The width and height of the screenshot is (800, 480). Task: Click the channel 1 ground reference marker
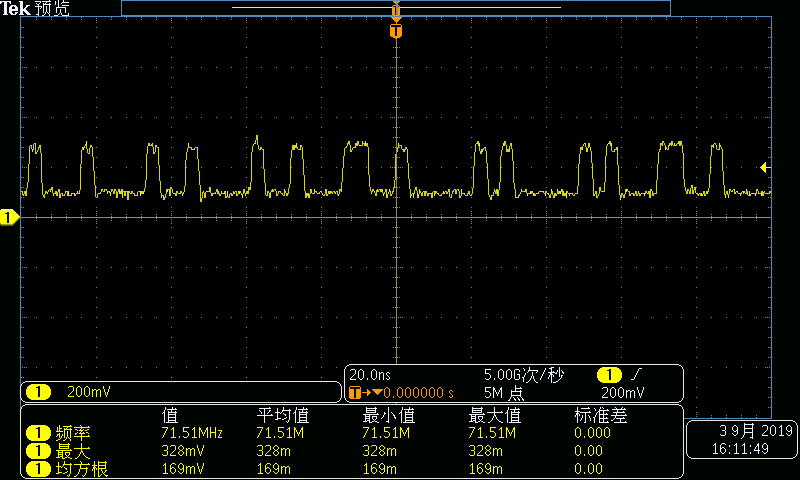click(9, 218)
